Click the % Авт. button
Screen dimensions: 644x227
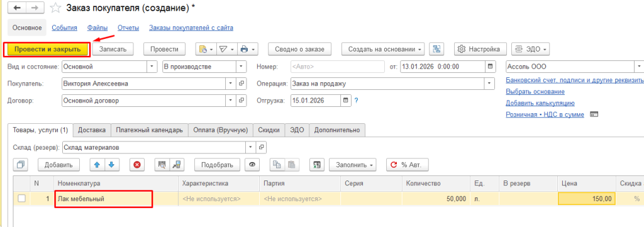pos(408,165)
